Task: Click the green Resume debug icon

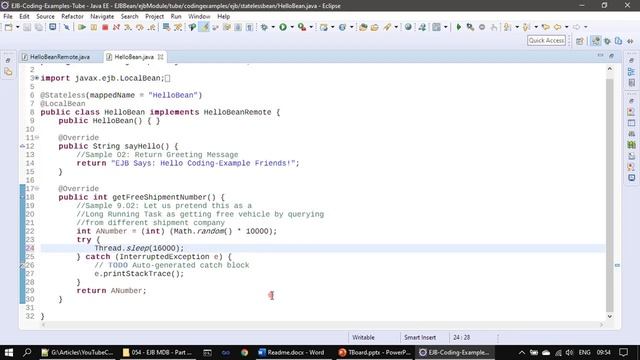Action: pos(82,27)
